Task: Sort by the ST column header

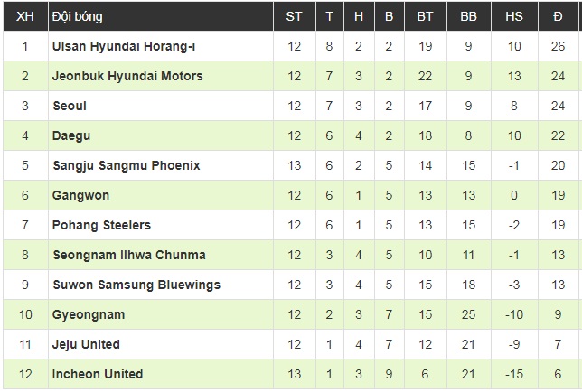Action: pos(295,16)
